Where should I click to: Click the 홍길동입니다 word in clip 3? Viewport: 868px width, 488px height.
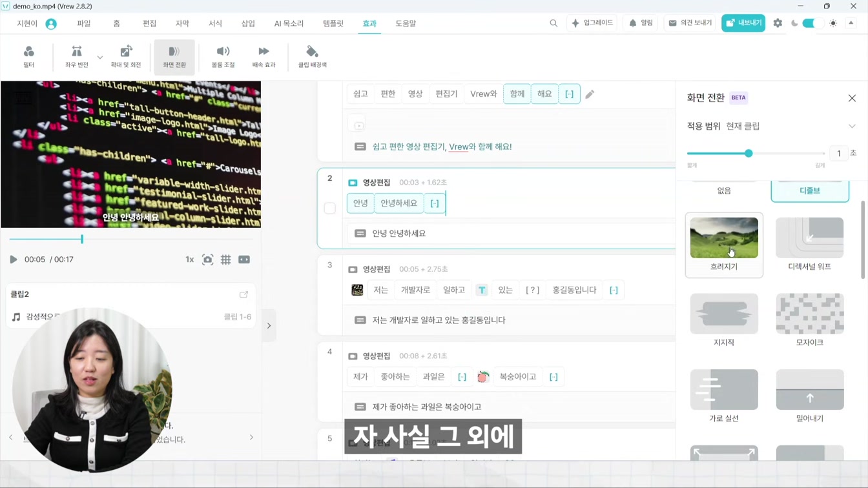(574, 290)
